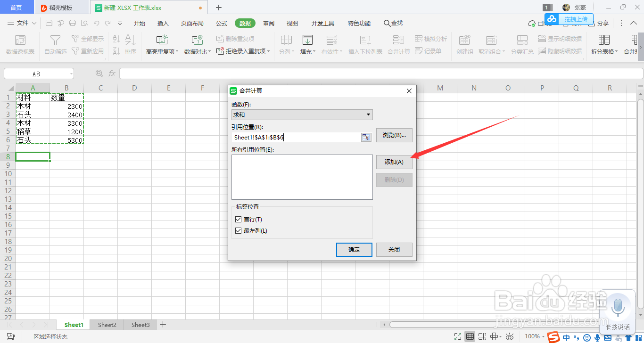Image resolution: width=644 pixels, height=343 pixels.
Task: Click the microphone icon in IME bar
Action: (597, 337)
